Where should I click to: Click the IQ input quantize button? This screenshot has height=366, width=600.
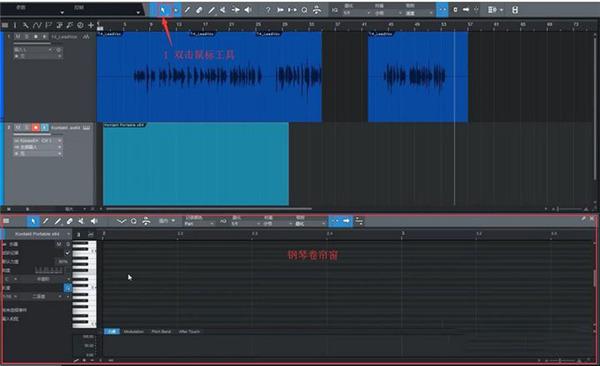(x=335, y=10)
